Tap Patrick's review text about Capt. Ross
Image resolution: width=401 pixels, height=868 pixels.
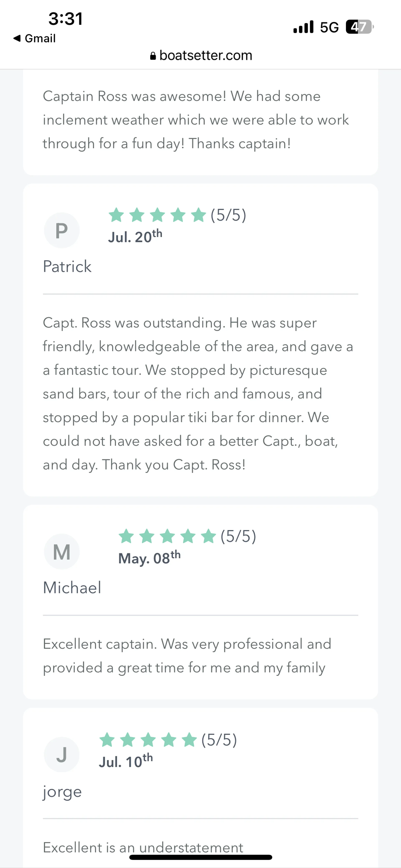(x=198, y=394)
